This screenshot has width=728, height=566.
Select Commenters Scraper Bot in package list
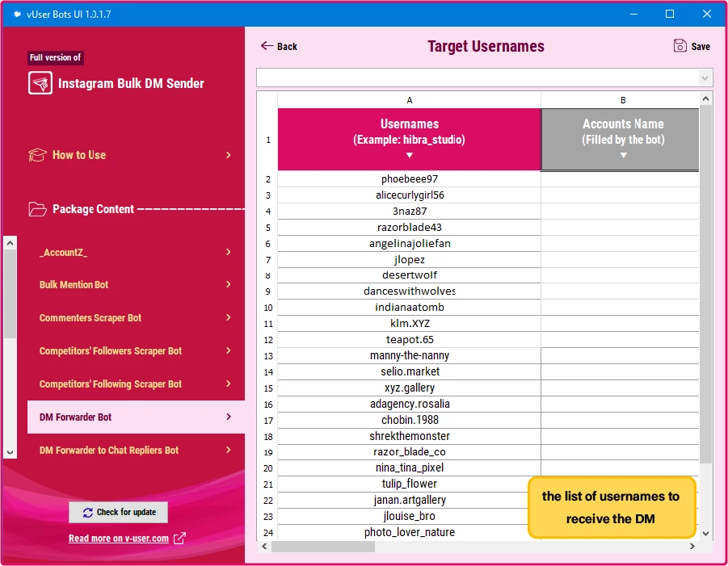(136, 317)
